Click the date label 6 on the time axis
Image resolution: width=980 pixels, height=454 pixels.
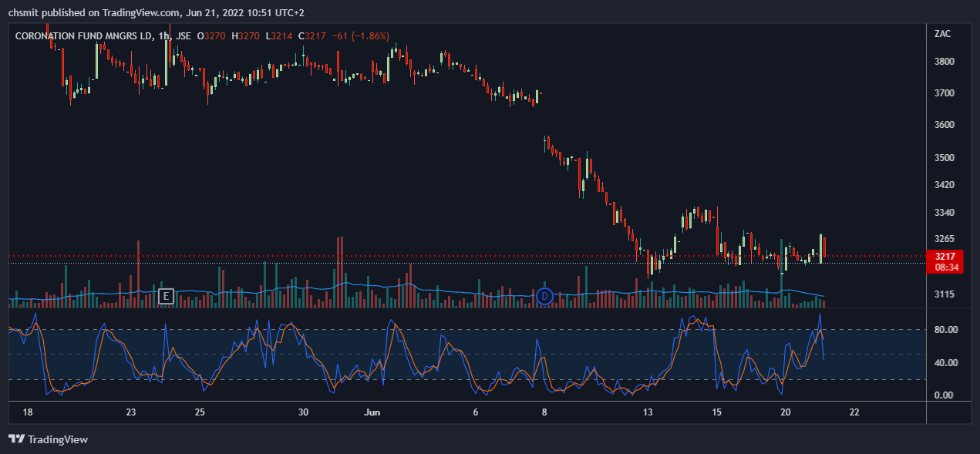click(x=476, y=412)
